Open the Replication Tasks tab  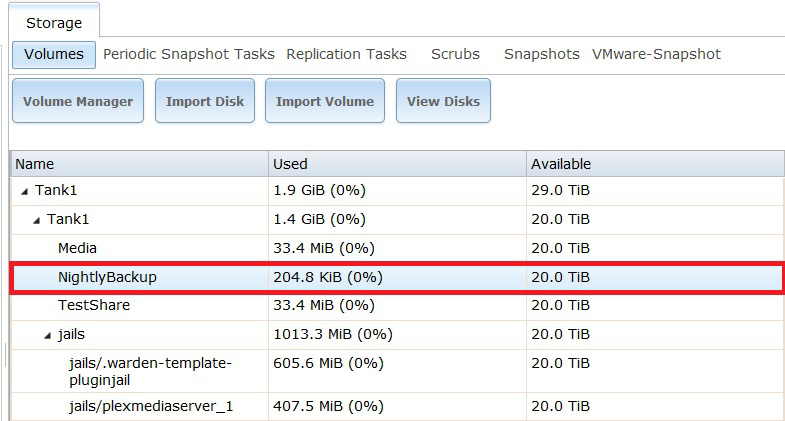(x=346, y=54)
